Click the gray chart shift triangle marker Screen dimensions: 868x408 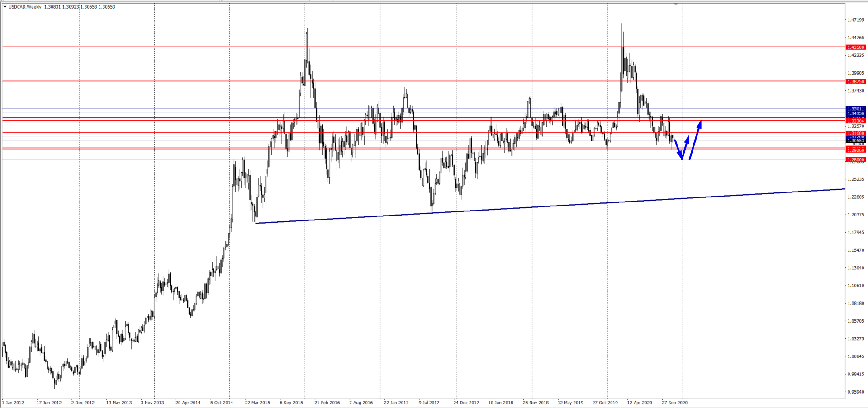pyautogui.click(x=676, y=5)
